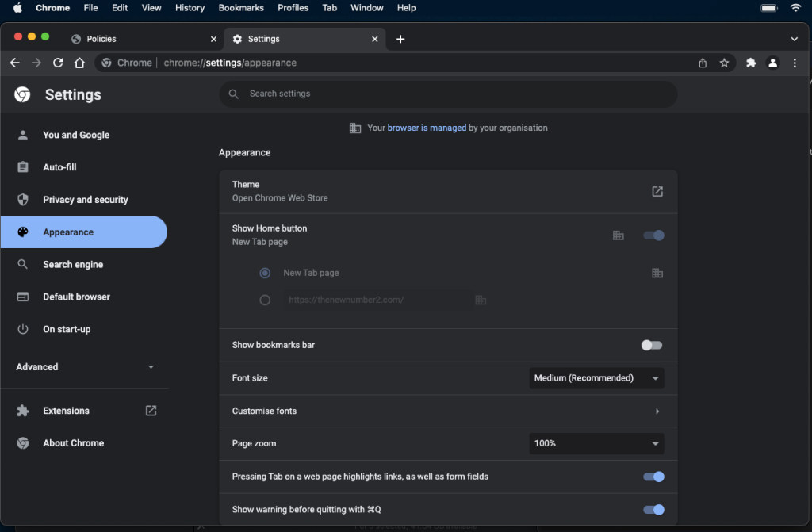The image size is (812, 532).
Task: Open Customise fonts arrow
Action: pyautogui.click(x=657, y=411)
